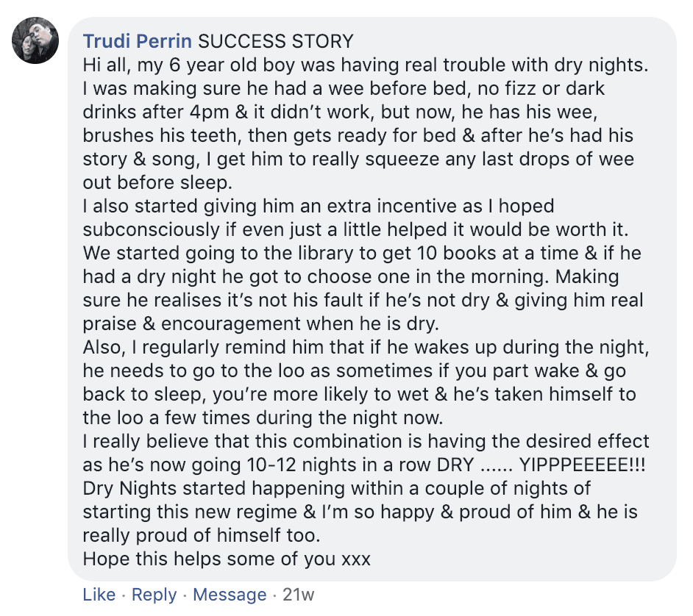The height and width of the screenshot is (616, 693).
Task: Like Trudi Perrin's comment
Action: coord(99,594)
